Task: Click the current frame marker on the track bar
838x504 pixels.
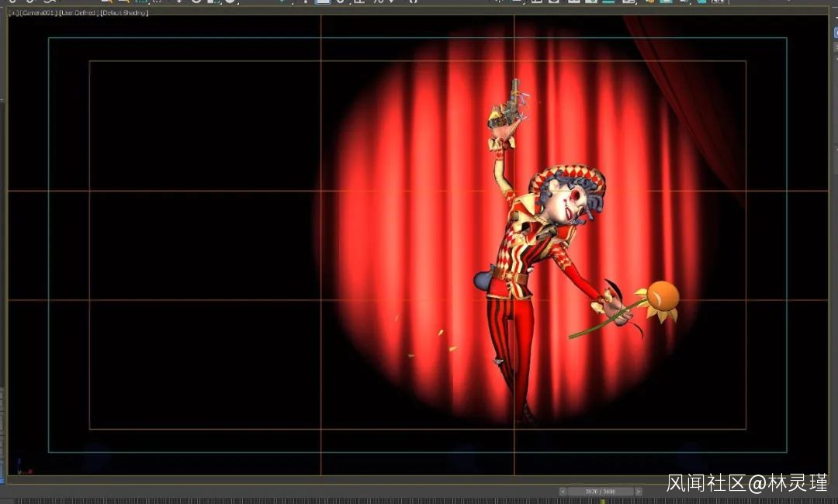Action: click(x=603, y=501)
